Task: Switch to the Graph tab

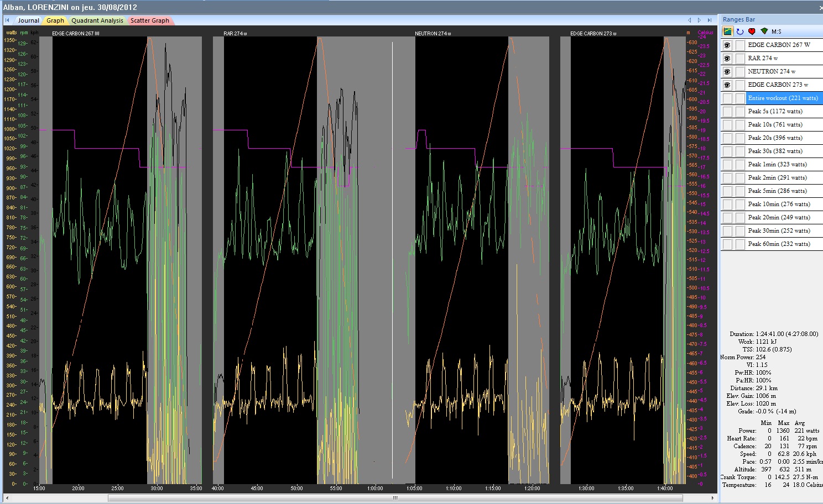Action: pyautogui.click(x=55, y=20)
